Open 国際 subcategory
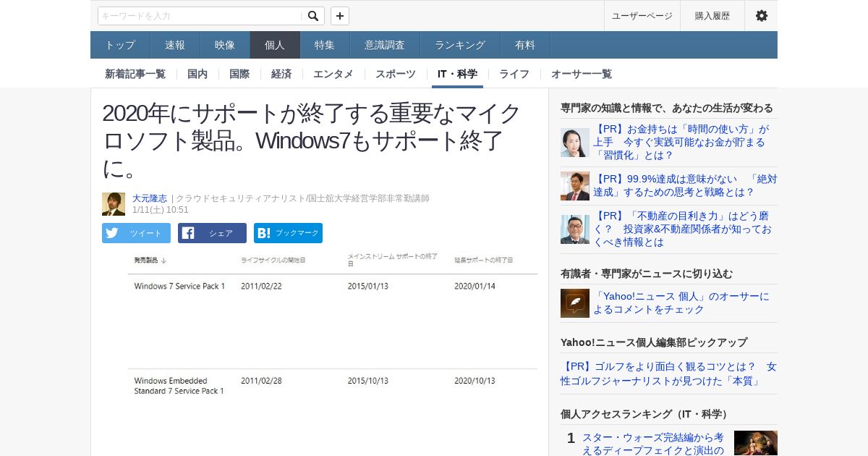This screenshot has height=456, width=868. pyautogui.click(x=239, y=74)
